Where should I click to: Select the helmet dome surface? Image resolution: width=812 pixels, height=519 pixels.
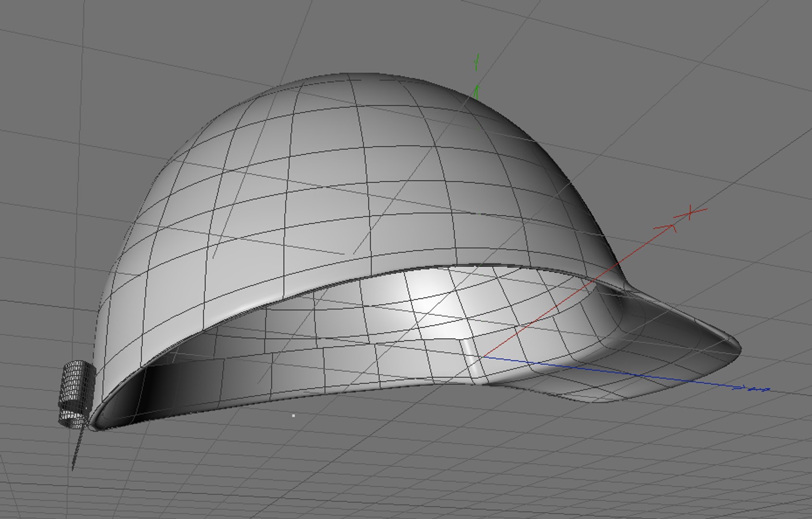click(x=337, y=192)
